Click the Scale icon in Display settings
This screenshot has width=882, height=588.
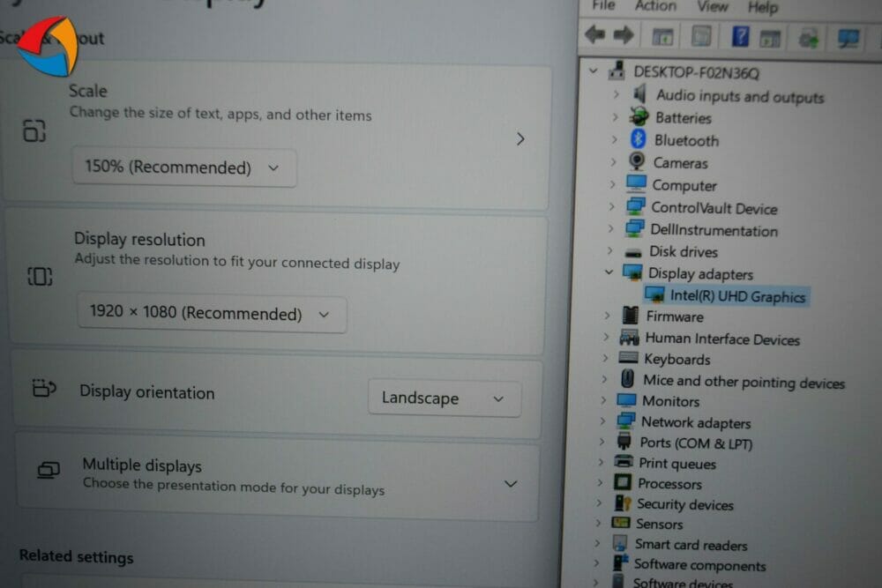tap(34, 130)
